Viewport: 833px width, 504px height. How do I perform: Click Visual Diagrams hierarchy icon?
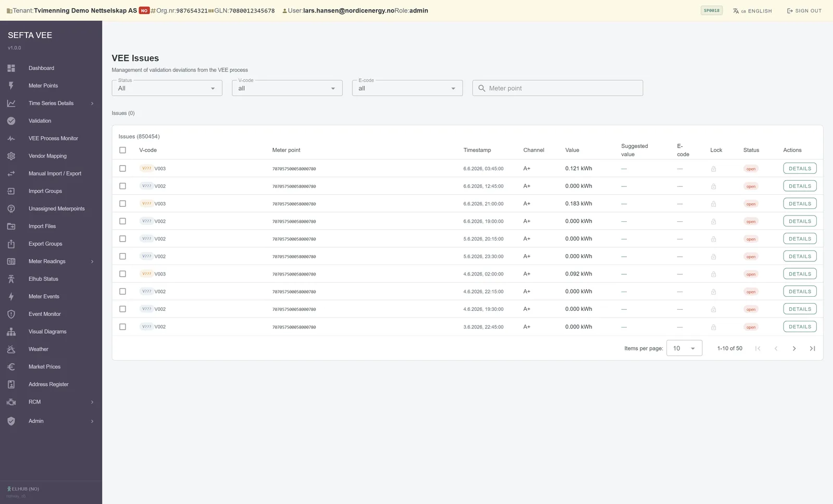(x=11, y=332)
